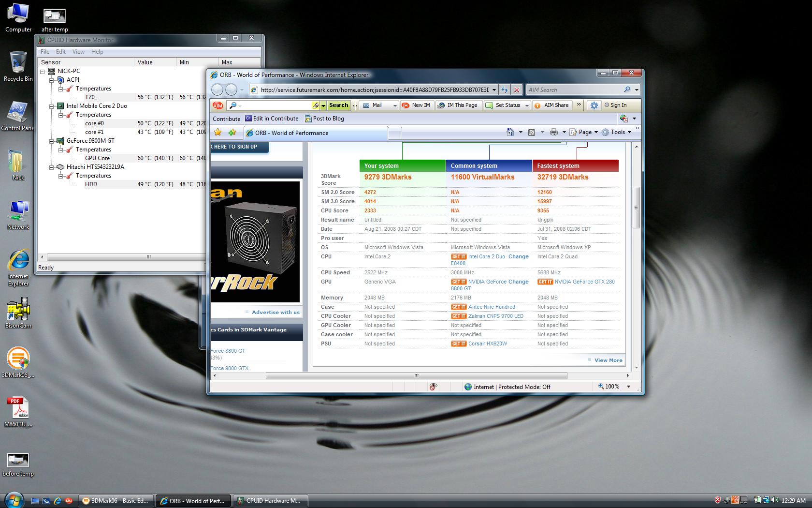Open the Network desktop icon
Viewport: 812px width, 508px height.
pyautogui.click(x=18, y=214)
